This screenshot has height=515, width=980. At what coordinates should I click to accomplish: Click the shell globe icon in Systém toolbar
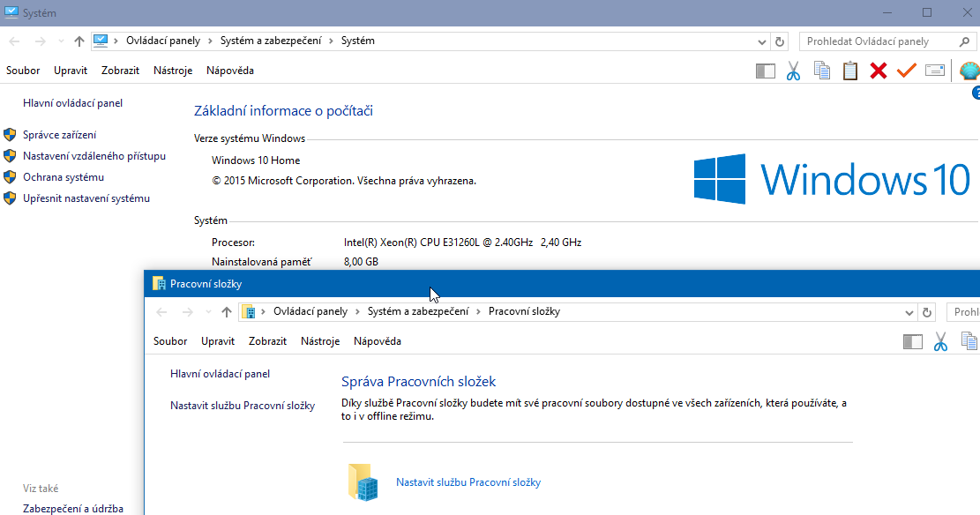[x=969, y=71]
